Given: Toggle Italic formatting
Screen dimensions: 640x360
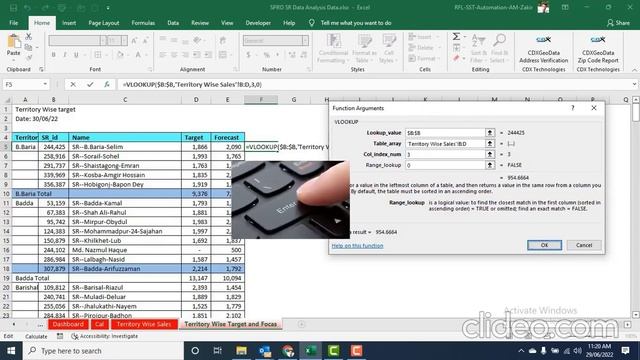Looking at the screenshot, I should coord(64,55).
